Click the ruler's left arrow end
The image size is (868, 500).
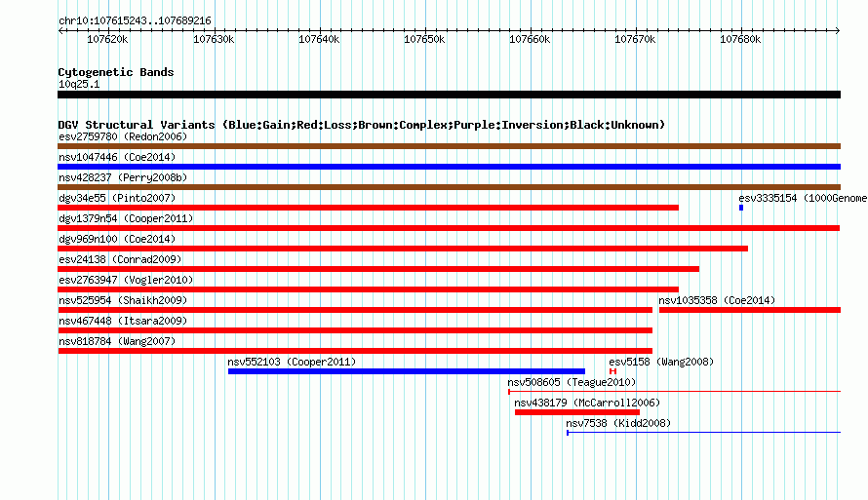pyautogui.click(x=60, y=31)
